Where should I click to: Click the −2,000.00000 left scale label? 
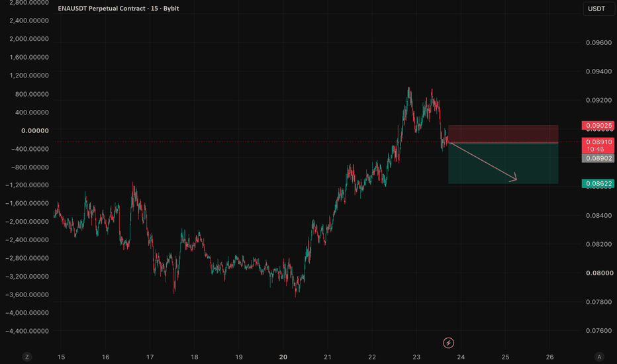click(27, 222)
